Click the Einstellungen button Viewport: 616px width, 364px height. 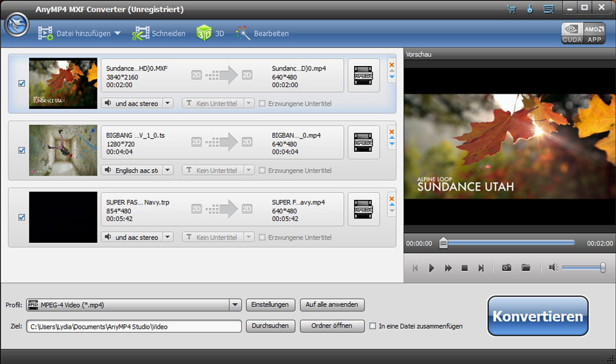pyautogui.click(x=270, y=305)
